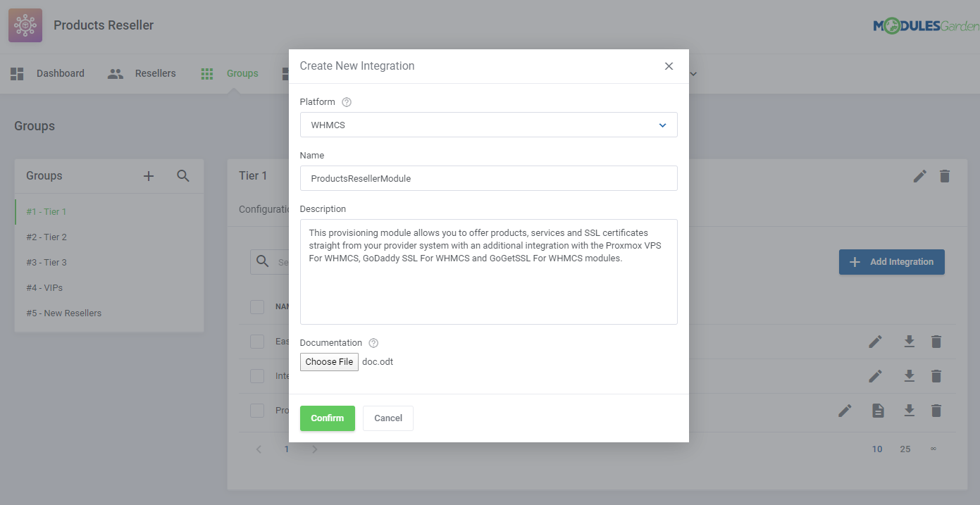Image resolution: width=980 pixels, height=505 pixels.
Task: Delete the second integration row
Action: (x=936, y=376)
